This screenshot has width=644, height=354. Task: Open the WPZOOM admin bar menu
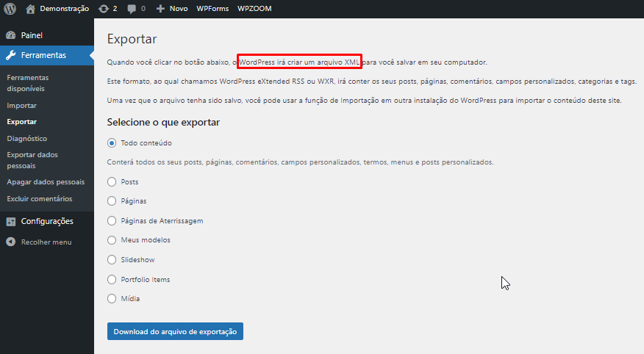pyautogui.click(x=254, y=9)
